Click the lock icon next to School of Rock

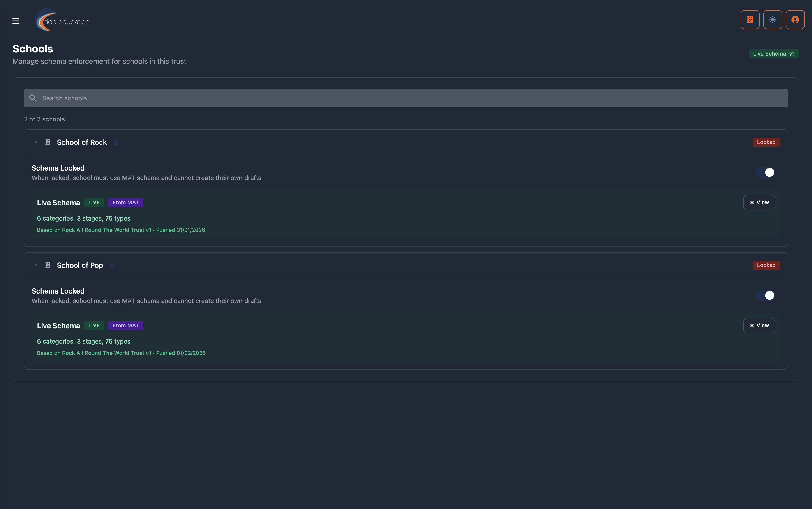click(116, 142)
